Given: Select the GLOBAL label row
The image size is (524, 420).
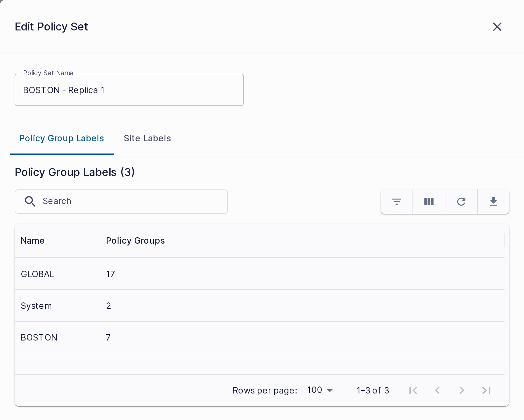Looking at the screenshot, I should pyautogui.click(x=260, y=274).
